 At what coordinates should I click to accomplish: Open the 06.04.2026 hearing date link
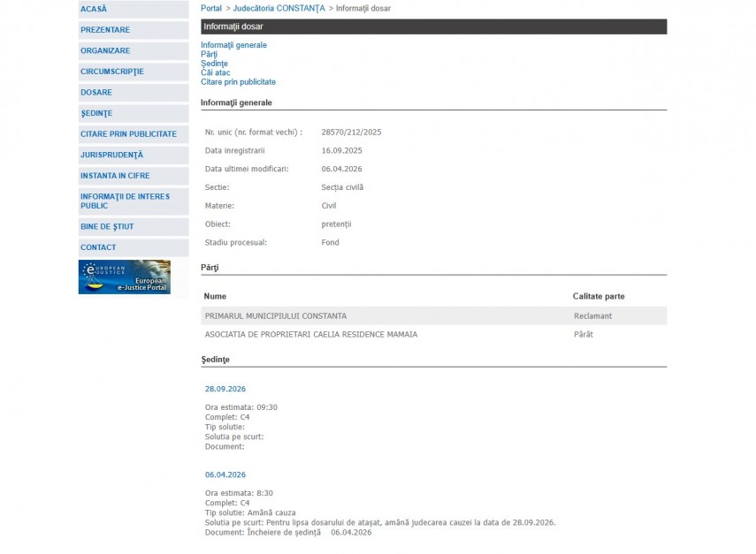(x=225, y=474)
